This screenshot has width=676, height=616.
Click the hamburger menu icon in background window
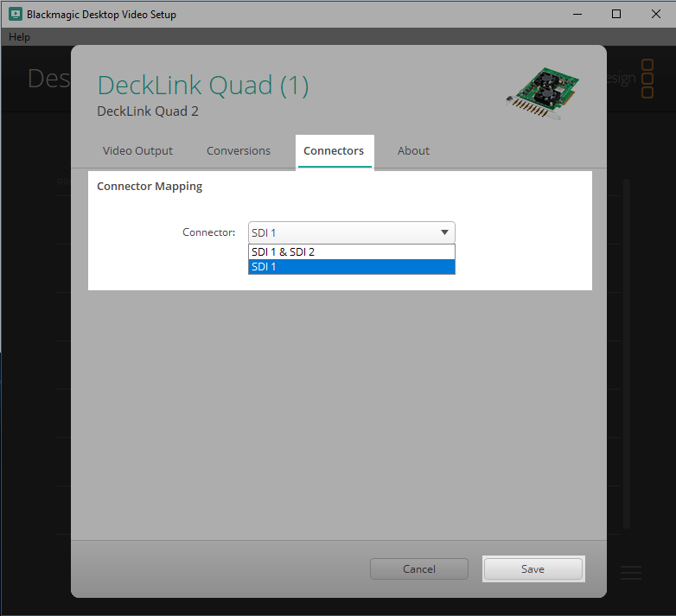pos(631,573)
